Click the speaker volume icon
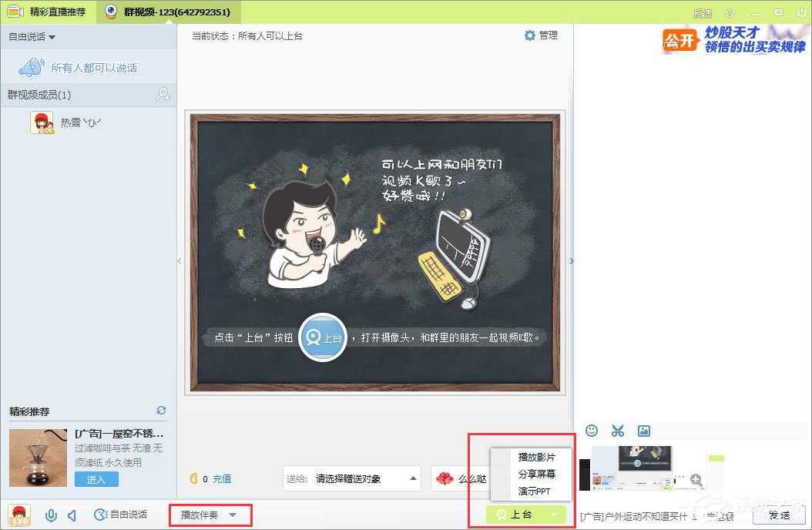 pyautogui.click(x=71, y=515)
